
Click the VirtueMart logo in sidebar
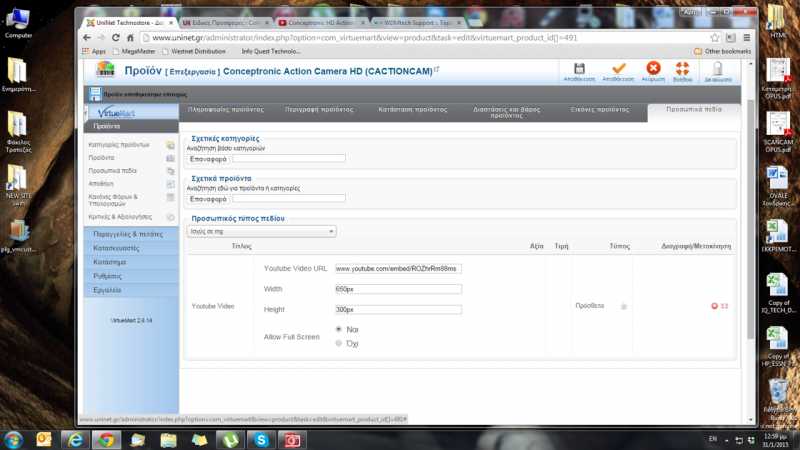coord(116,112)
